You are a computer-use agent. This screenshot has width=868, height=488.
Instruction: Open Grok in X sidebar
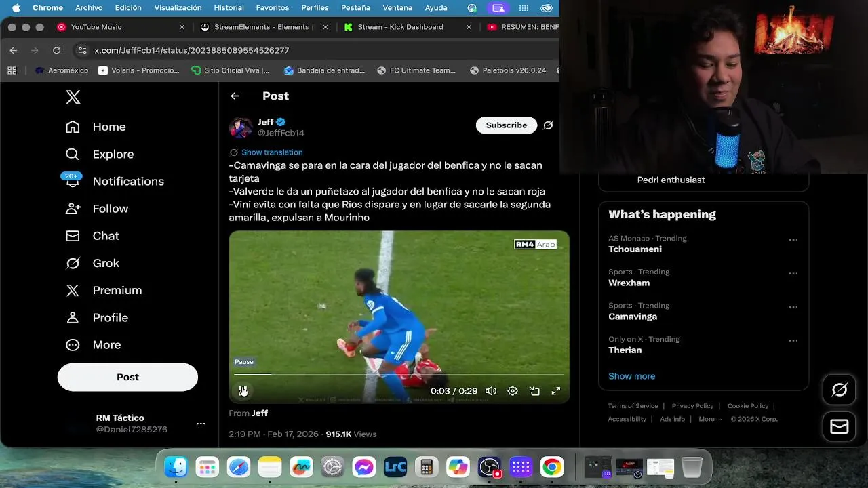[x=92, y=263]
